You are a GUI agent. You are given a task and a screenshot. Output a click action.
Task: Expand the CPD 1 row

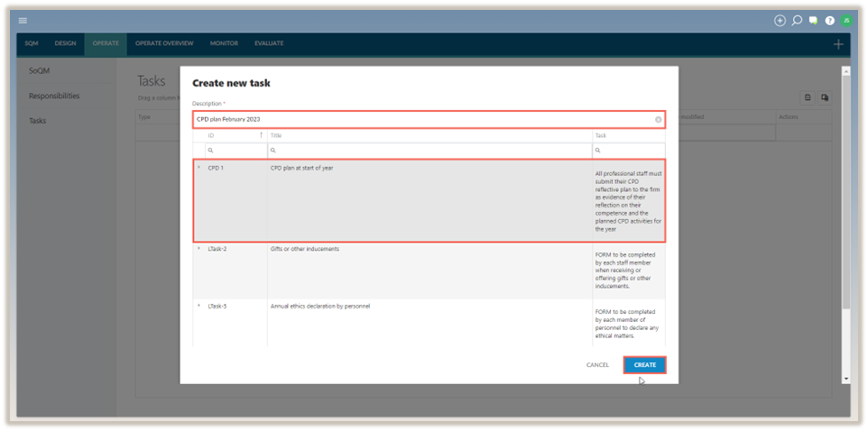[199, 168]
